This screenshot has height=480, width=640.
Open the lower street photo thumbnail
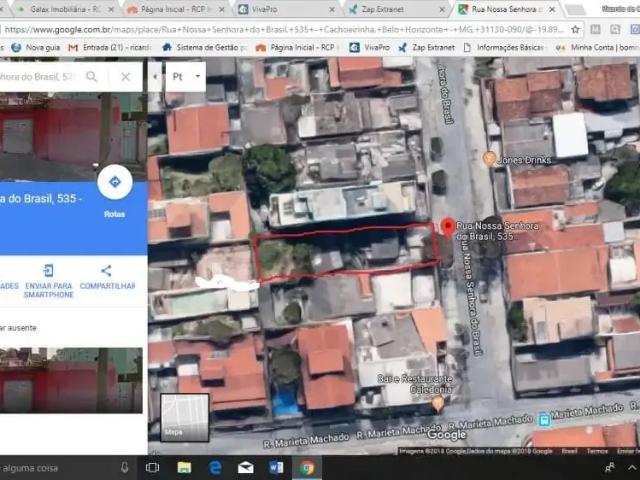[71, 380]
